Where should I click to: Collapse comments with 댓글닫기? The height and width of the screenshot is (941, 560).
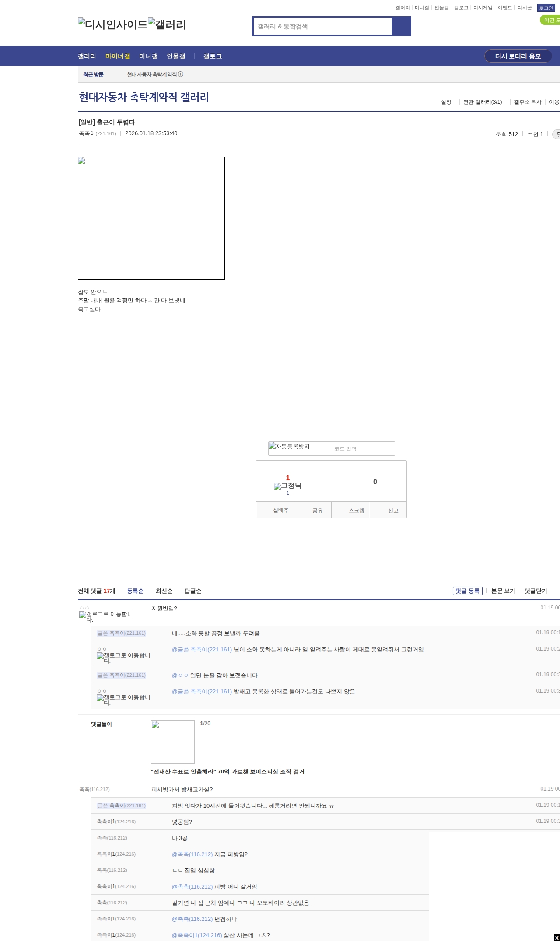tap(536, 591)
